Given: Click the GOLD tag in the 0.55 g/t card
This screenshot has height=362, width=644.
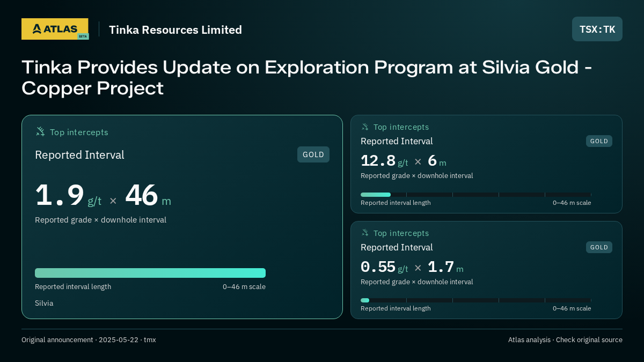Looking at the screenshot, I should tap(599, 247).
